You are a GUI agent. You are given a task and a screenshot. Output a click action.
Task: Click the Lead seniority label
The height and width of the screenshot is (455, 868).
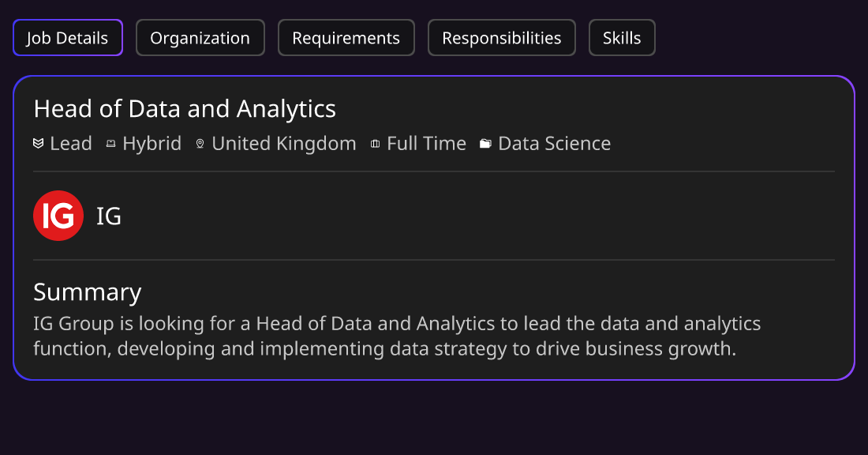point(71,144)
